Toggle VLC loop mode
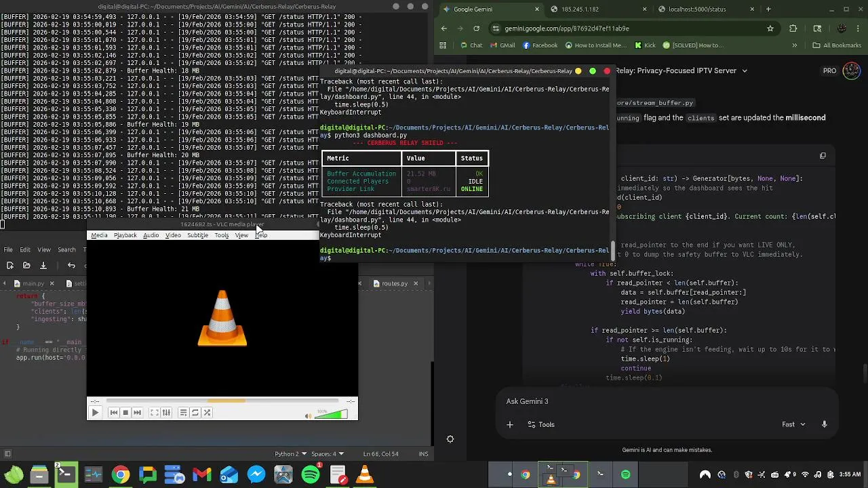868x488 pixels. [x=195, y=412]
